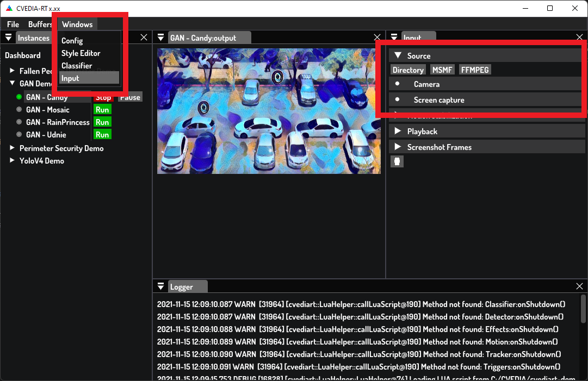Open the Logger panel menu triangle icon
Image resolution: width=588 pixels, height=381 pixels.
pos(161,286)
